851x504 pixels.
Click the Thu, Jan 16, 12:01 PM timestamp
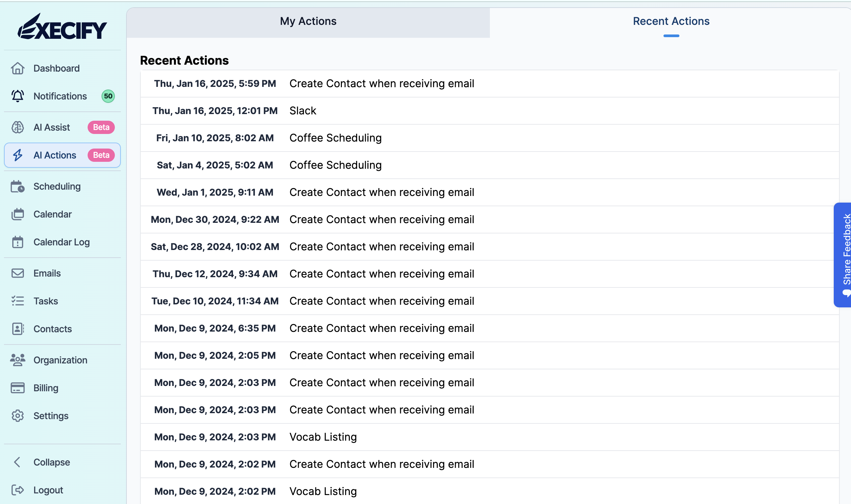point(215,111)
